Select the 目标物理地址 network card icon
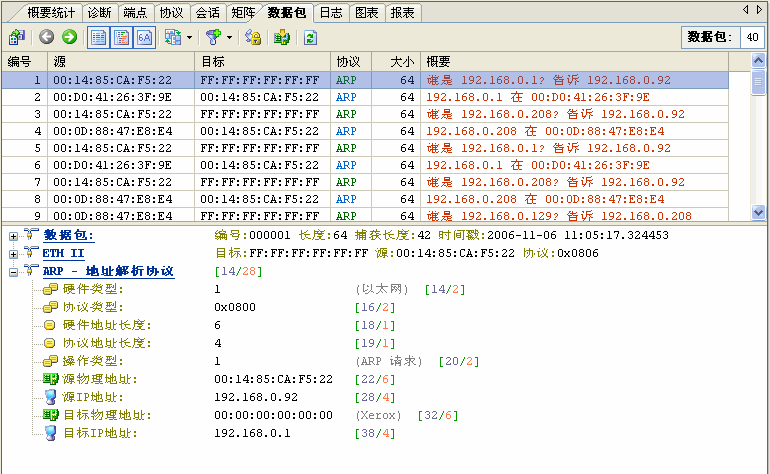 51,415
